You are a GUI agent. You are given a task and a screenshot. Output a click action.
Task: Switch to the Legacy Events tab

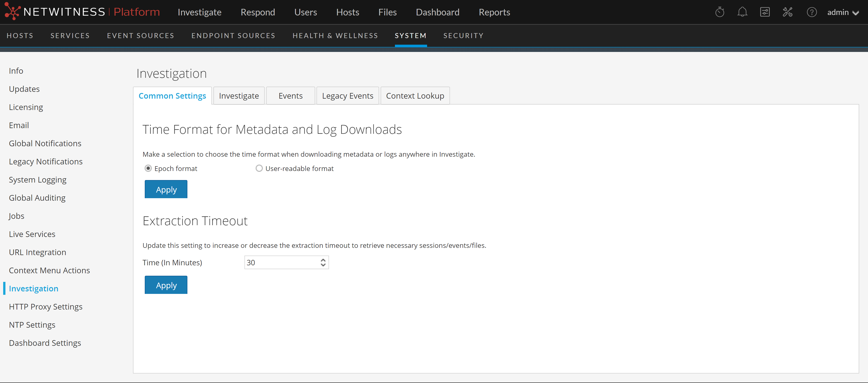(347, 96)
